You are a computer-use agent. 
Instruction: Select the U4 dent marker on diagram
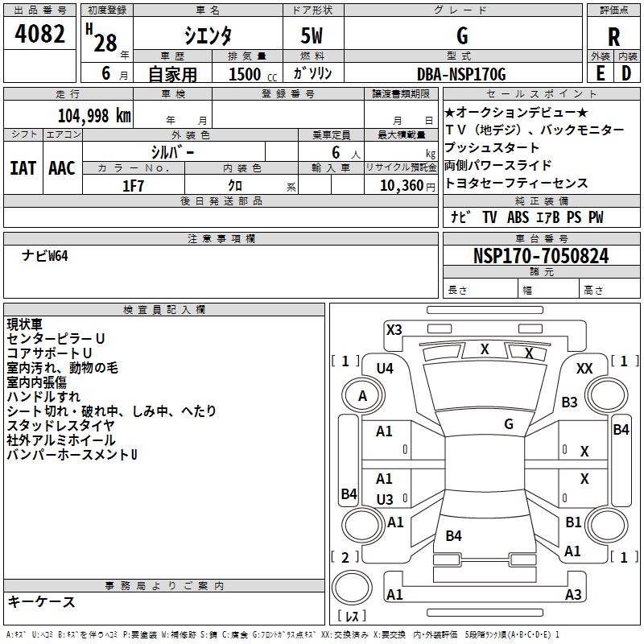point(385,368)
